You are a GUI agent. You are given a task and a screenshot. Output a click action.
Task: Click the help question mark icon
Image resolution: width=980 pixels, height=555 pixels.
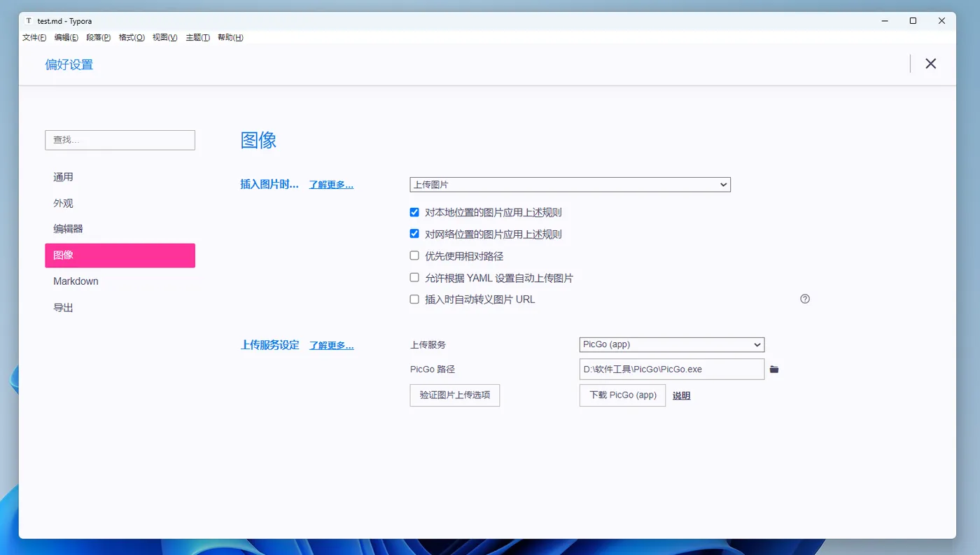click(x=805, y=299)
